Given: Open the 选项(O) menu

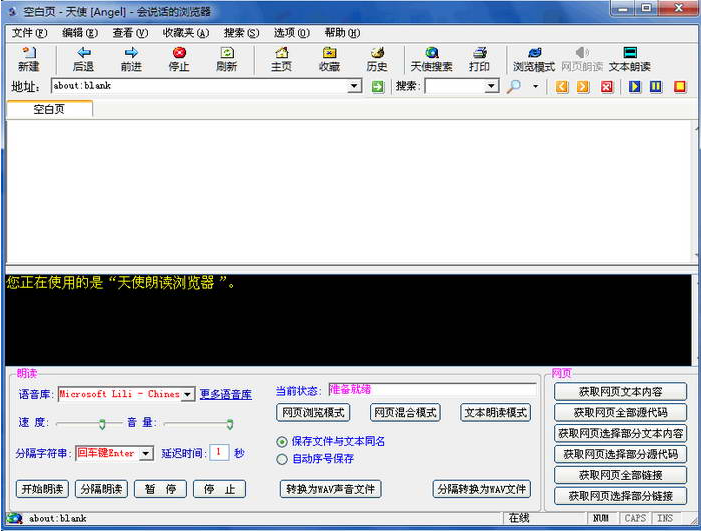Looking at the screenshot, I should coord(291,33).
